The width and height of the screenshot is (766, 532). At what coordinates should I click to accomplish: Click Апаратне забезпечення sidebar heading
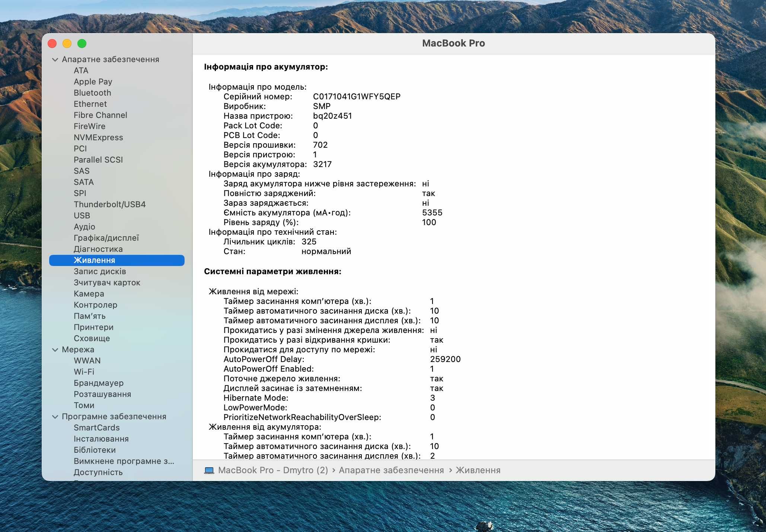[111, 60]
